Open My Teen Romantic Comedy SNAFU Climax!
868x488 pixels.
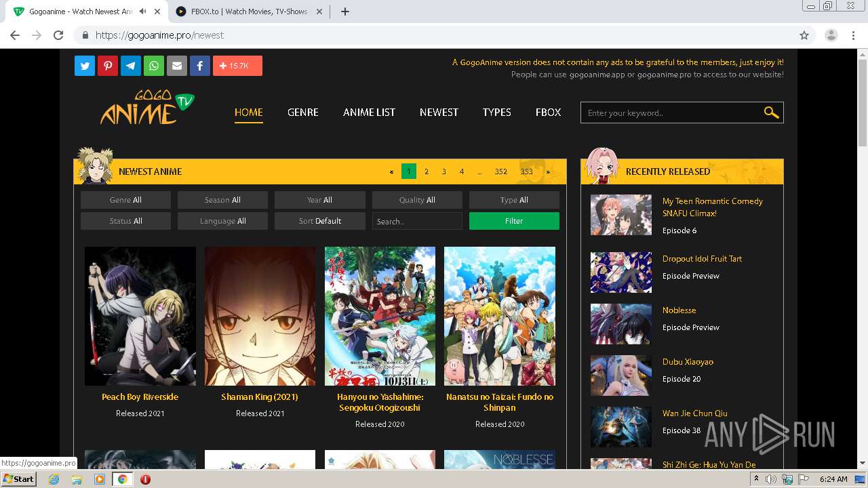tap(713, 207)
